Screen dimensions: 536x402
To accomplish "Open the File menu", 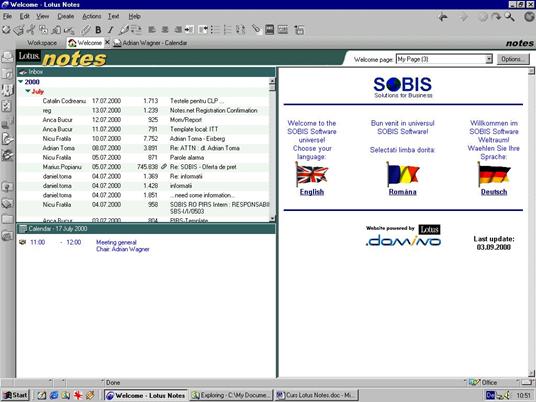I will (x=7, y=16).
